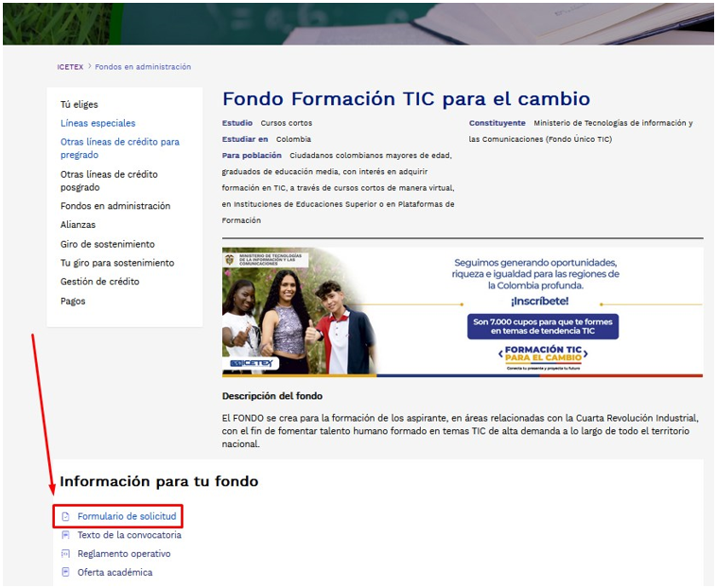Image resolution: width=716 pixels, height=588 pixels.
Task: Click the Formación TIC promotional banner image
Action: 463,312
